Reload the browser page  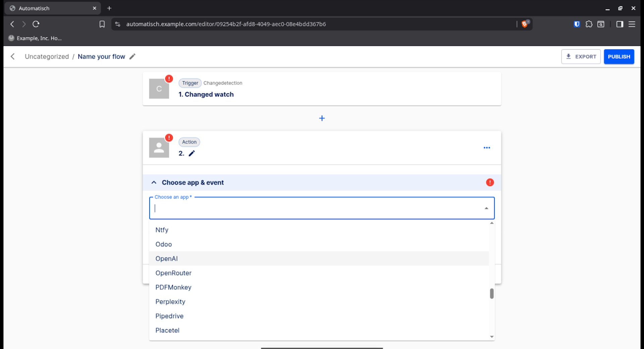[x=36, y=24]
